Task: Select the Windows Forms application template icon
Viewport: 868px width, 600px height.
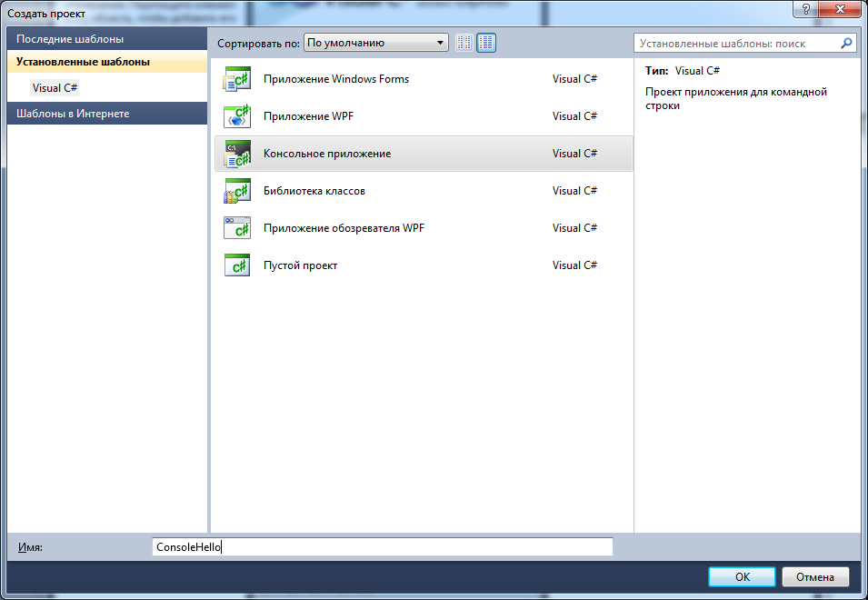Action: (237, 79)
